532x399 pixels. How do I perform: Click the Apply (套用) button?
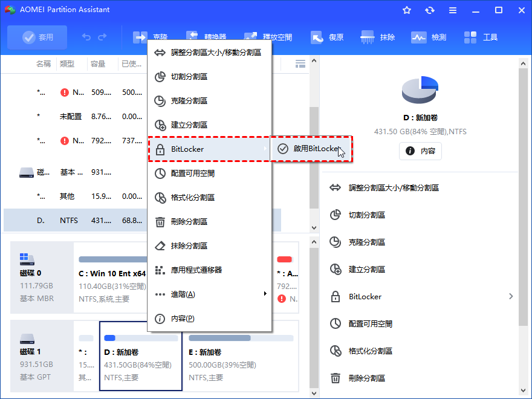tap(37, 37)
